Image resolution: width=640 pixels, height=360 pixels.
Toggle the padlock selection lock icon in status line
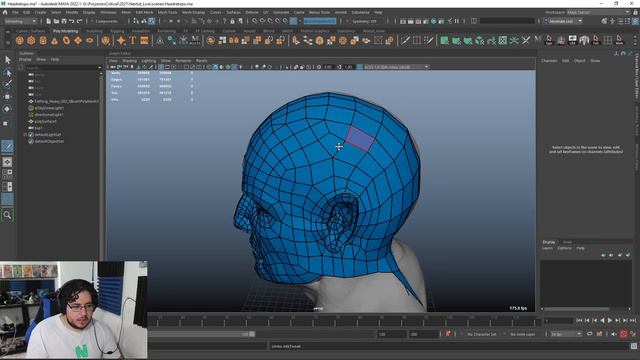click(232, 21)
